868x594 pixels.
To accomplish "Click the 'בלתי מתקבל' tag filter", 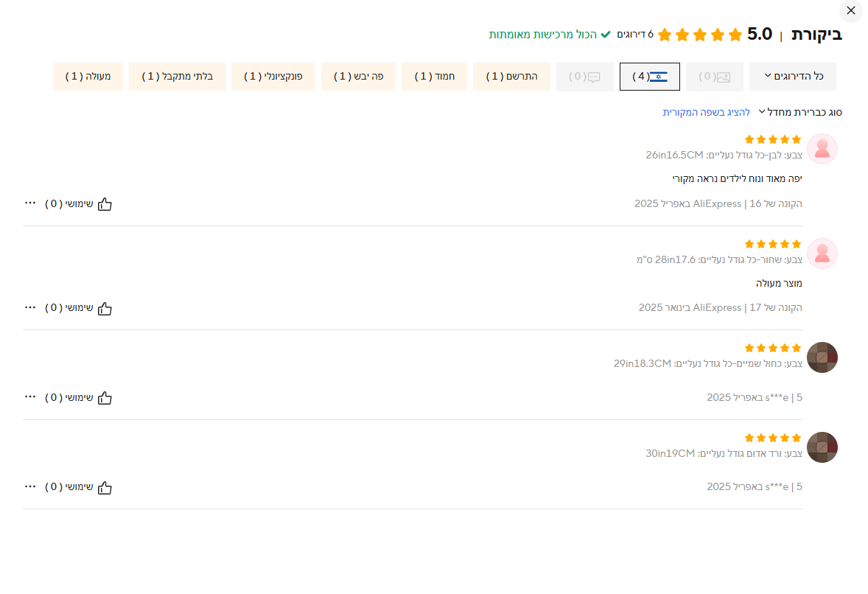I will pos(177,77).
